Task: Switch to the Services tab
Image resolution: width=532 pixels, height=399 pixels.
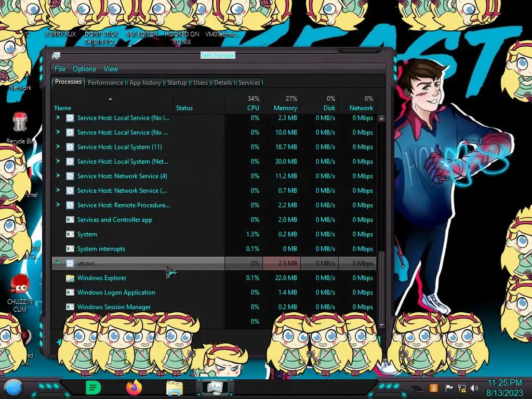Action: coord(249,83)
